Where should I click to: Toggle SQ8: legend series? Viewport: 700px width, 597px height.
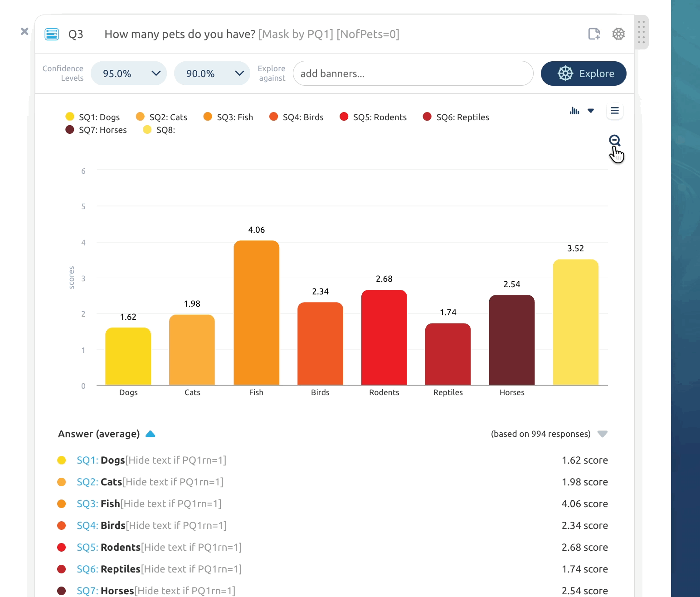click(159, 130)
